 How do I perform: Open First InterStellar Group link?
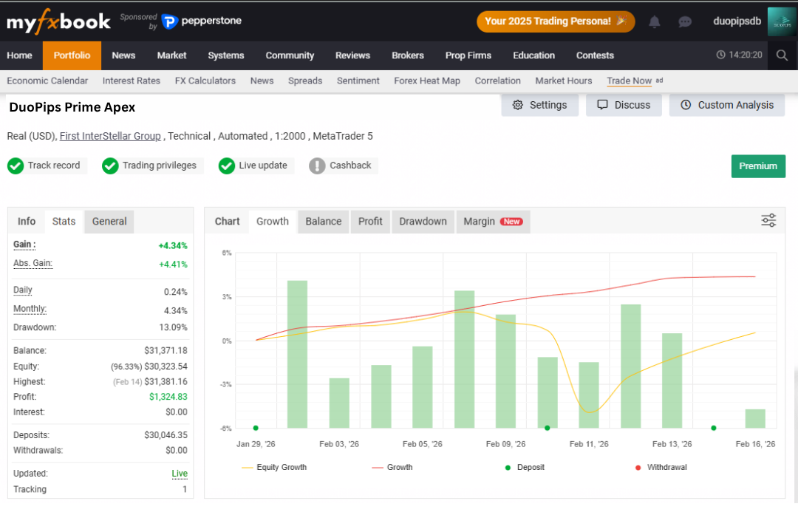[x=110, y=136]
